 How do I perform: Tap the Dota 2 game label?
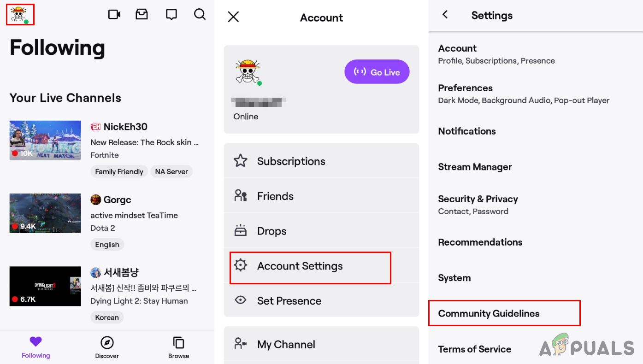click(x=103, y=228)
